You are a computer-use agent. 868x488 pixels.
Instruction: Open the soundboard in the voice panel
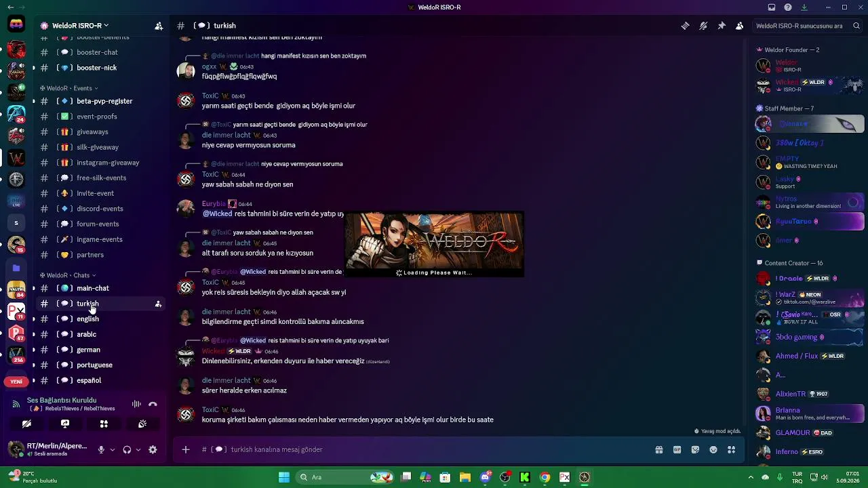(142, 424)
